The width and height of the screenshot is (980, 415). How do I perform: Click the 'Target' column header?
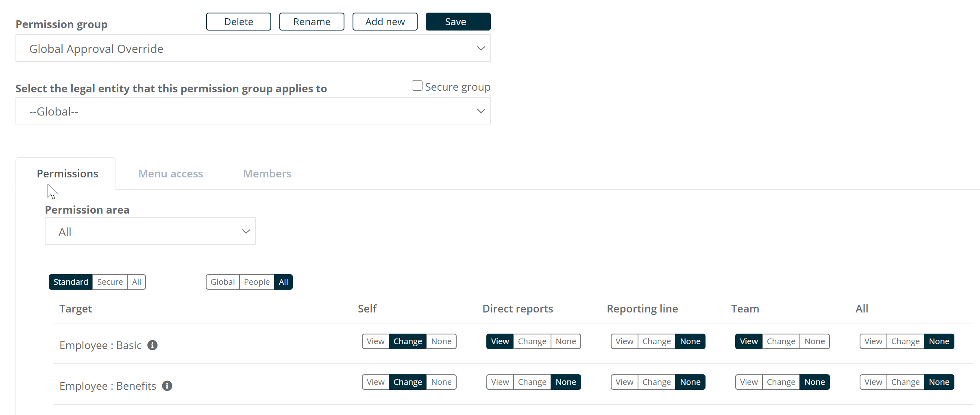pyautogui.click(x=76, y=309)
